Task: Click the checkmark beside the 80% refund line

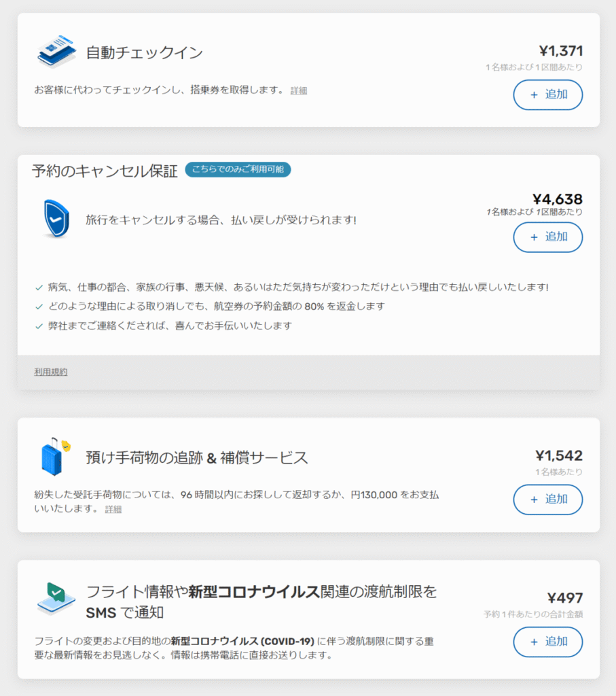Action: [x=39, y=307]
